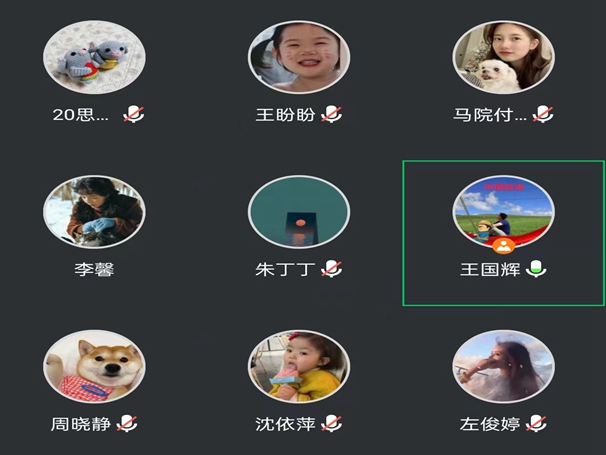Click muted mic icon beside 沈依萍
This screenshot has height=455, width=606.
coord(332,424)
